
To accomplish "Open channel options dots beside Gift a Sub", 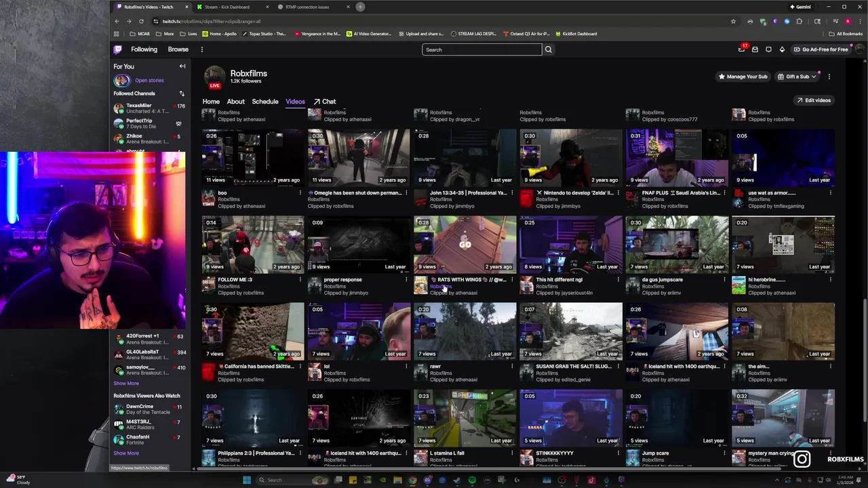I will tap(829, 77).
